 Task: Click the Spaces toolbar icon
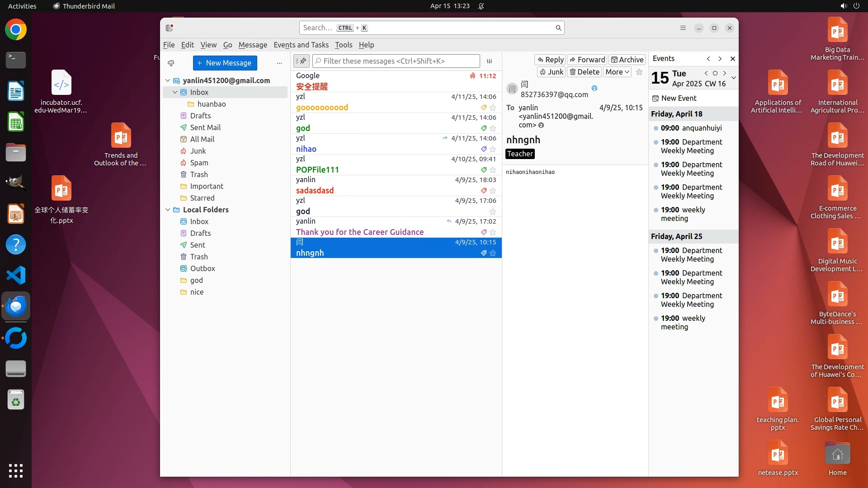pyautogui.click(x=170, y=28)
